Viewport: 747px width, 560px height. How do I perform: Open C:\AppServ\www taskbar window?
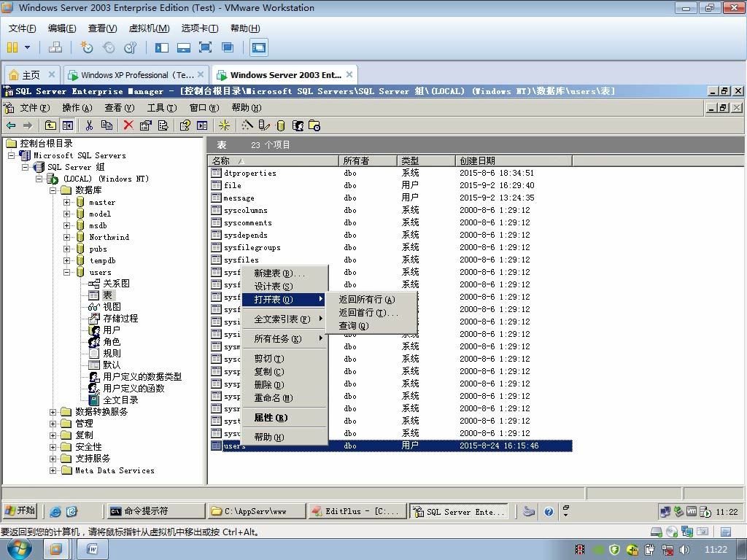[x=256, y=511]
